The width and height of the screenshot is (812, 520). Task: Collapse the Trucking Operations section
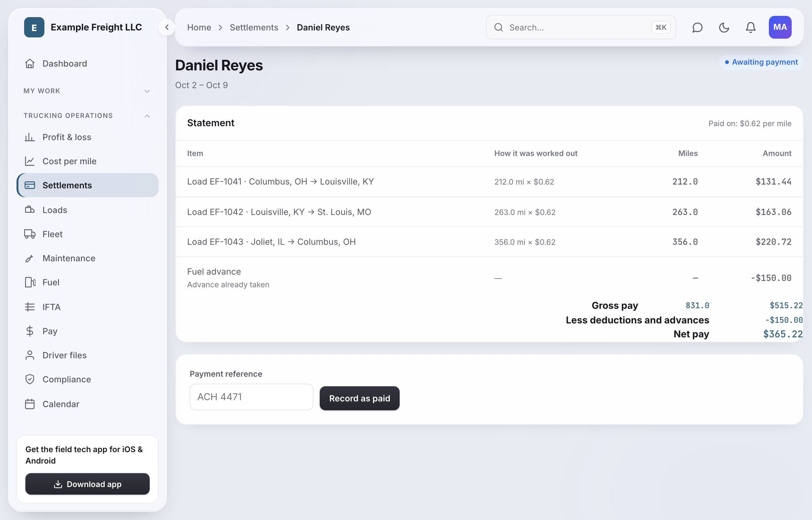88,115
